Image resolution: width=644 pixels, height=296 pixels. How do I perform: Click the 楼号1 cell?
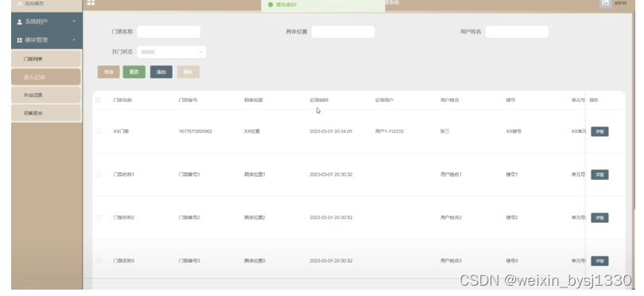[512, 174]
